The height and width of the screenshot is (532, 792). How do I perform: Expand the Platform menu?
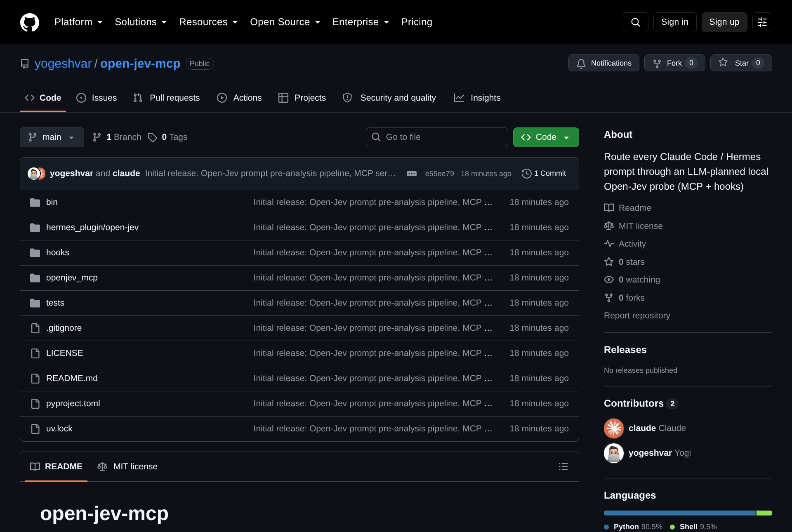pos(78,22)
